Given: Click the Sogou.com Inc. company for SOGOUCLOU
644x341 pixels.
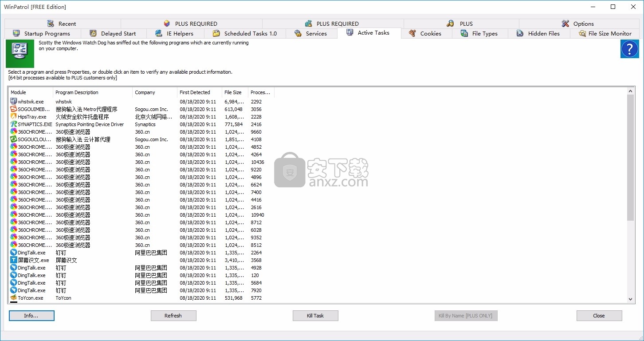Looking at the screenshot, I should click(152, 139).
